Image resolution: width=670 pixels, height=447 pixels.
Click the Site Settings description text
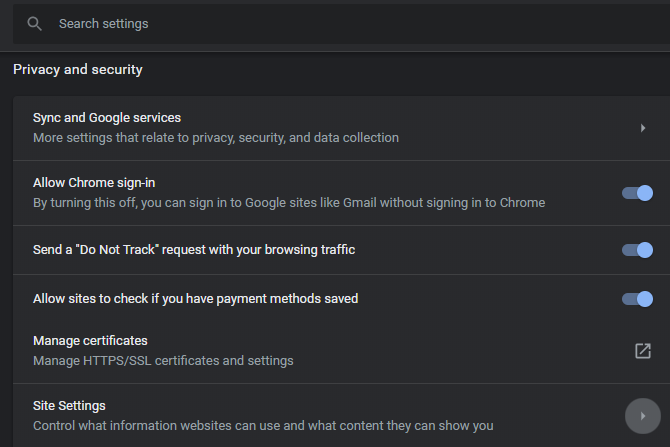263,425
